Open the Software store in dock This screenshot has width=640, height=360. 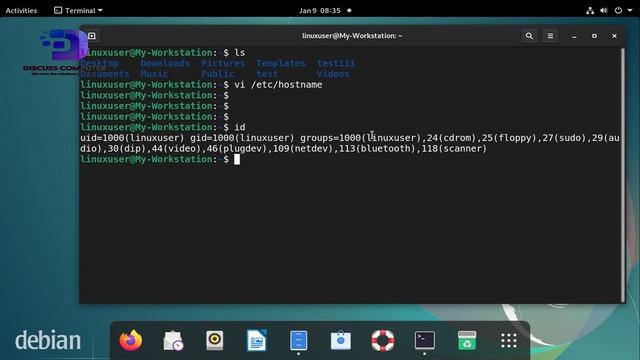[341, 340]
